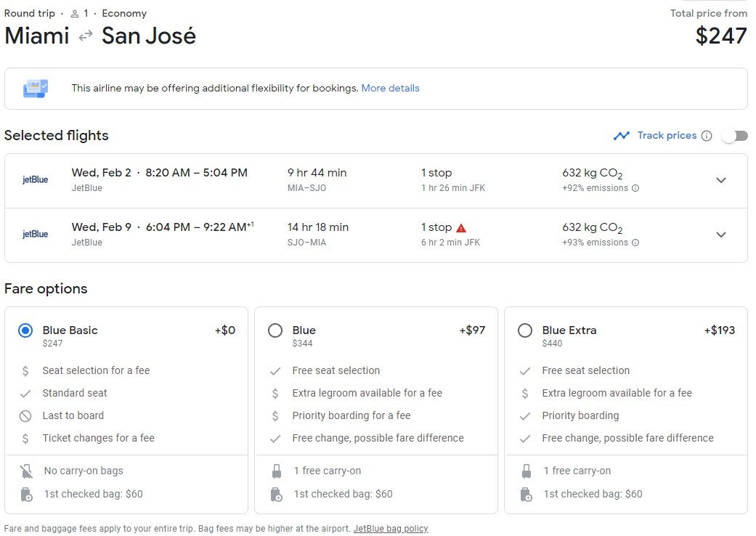Click the round-trip arrows between Miami and San José
756x536 pixels.
click(x=86, y=36)
